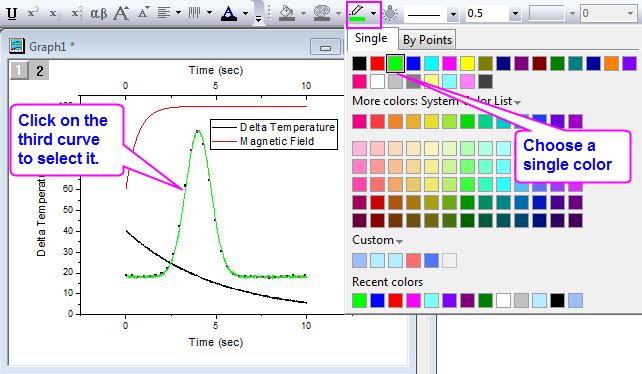Pick white from Recent colors

[503, 300]
